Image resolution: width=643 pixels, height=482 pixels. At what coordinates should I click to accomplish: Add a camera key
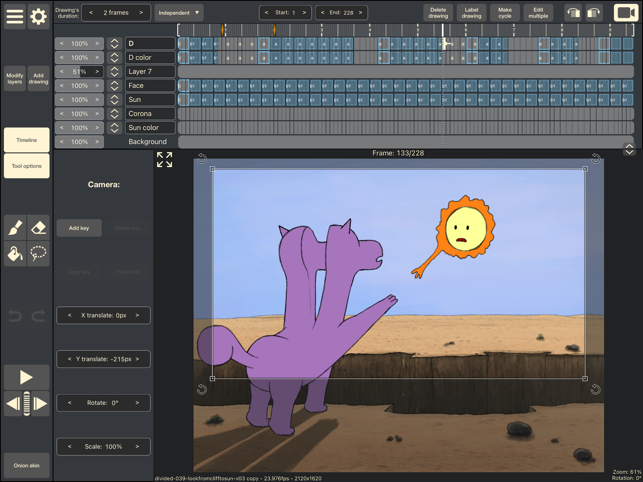[x=79, y=228]
